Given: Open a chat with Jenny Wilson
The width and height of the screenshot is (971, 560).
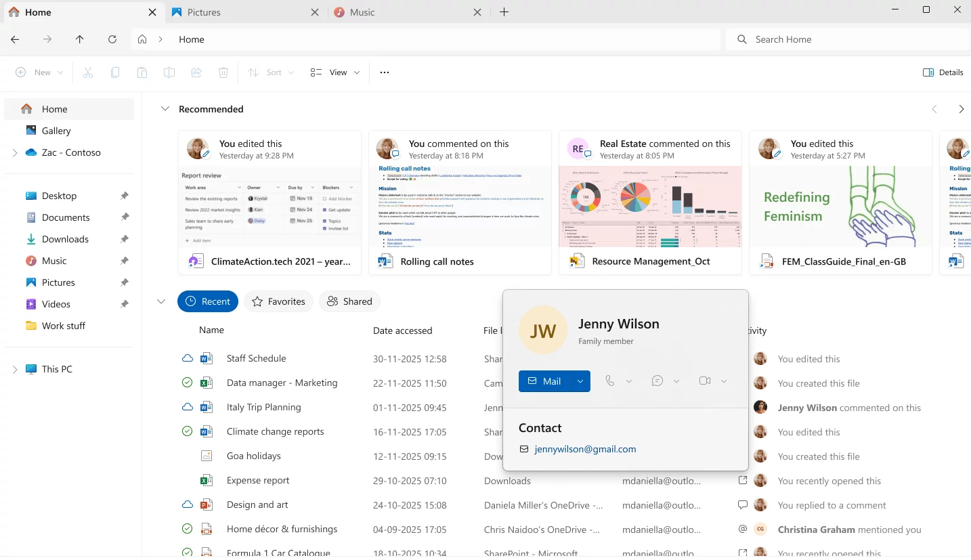Looking at the screenshot, I should 656,381.
